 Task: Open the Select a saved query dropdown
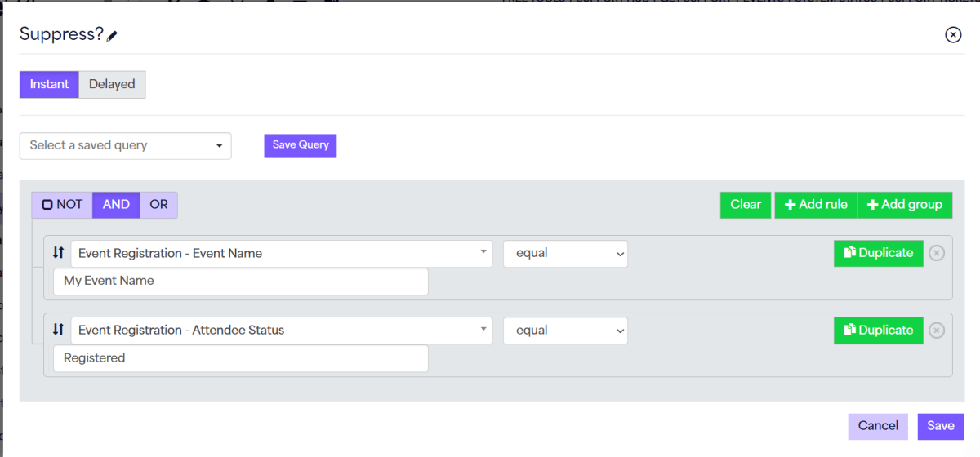[126, 145]
